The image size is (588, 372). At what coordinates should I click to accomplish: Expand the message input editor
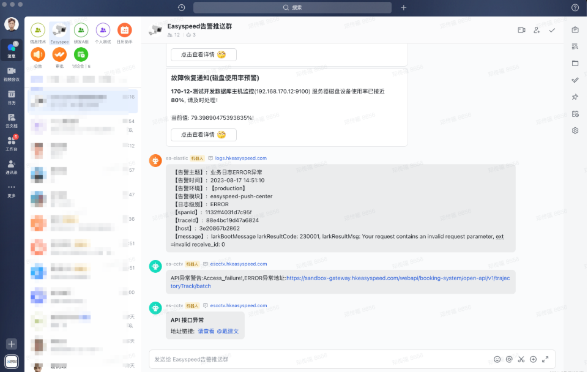pos(545,359)
